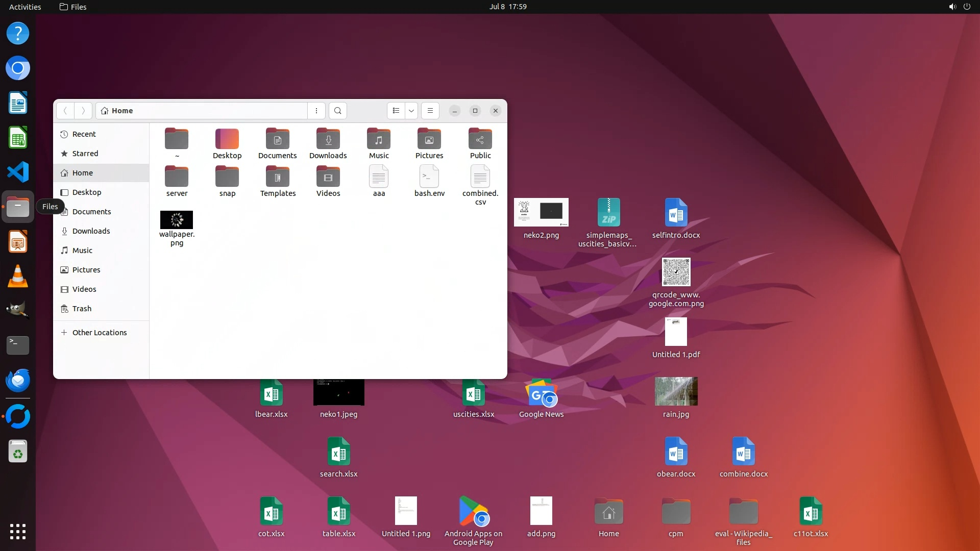Viewport: 980px width, 551px height.
Task: Click the volume icon in top bar
Action: [952, 7]
